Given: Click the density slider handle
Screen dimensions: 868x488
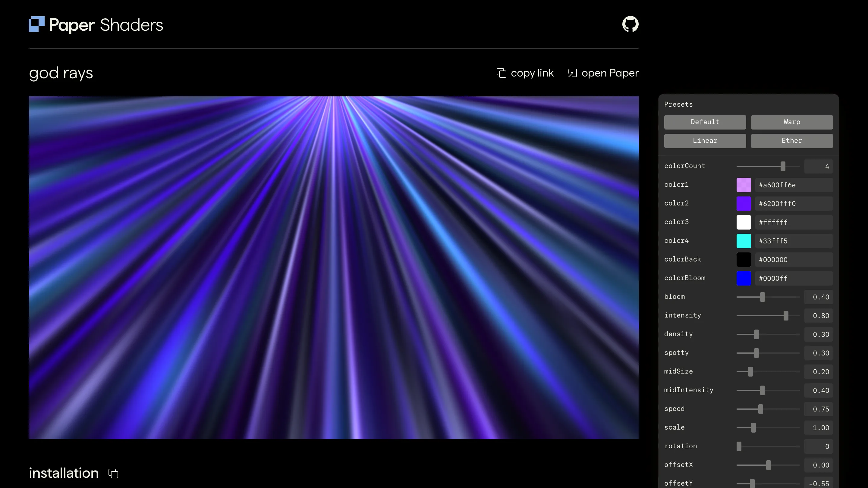Looking at the screenshot, I should point(756,334).
